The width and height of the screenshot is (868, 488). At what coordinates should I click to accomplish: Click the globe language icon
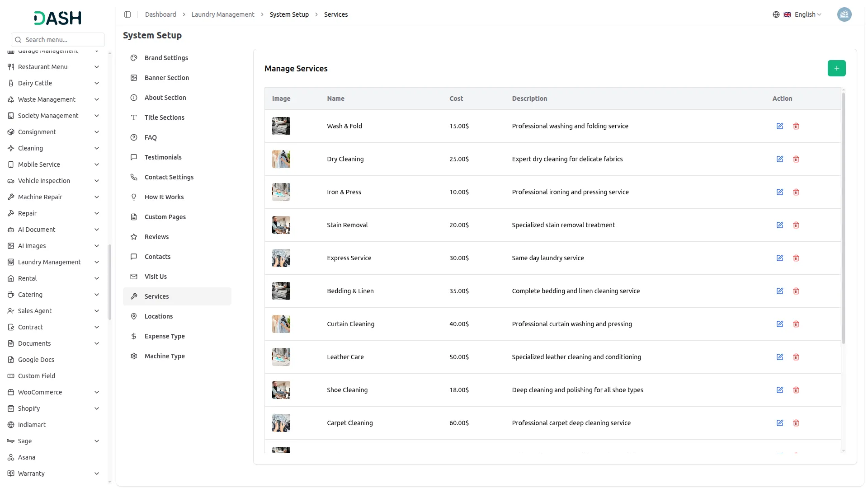pyautogui.click(x=776, y=14)
